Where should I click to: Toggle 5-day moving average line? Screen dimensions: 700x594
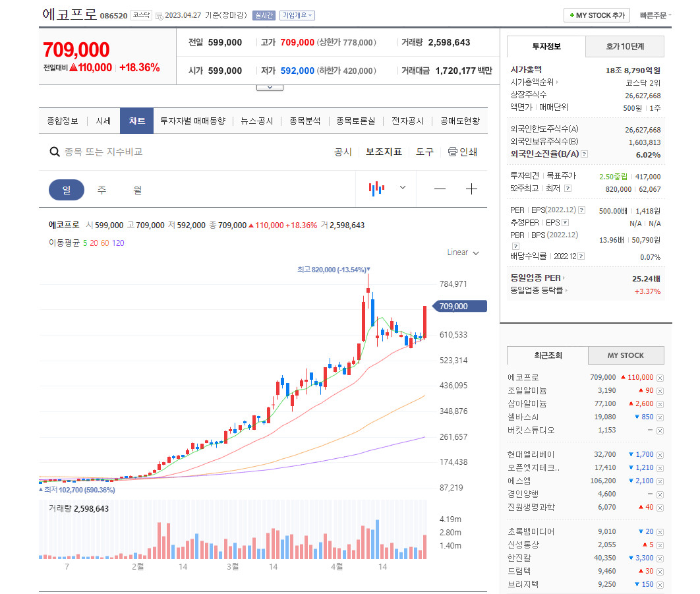click(85, 243)
